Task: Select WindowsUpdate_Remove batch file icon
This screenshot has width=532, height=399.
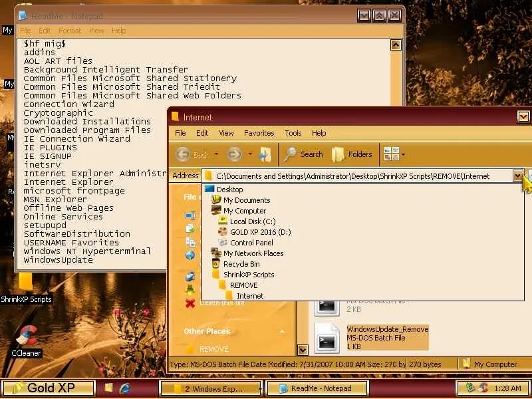Action: tap(327, 338)
